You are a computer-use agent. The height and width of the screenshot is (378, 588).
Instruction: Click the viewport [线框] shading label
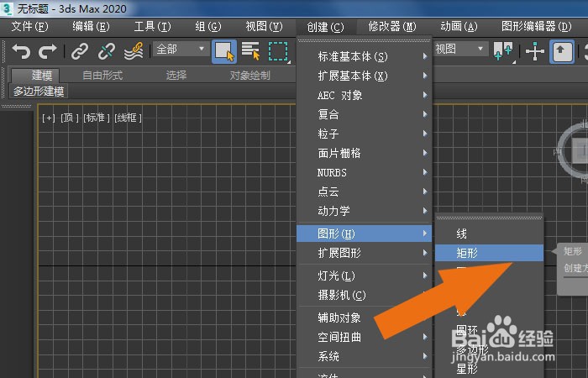pos(128,118)
